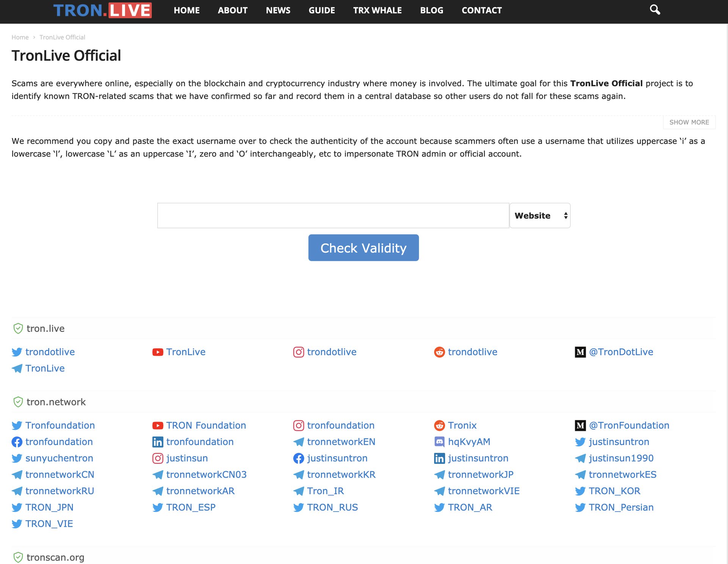This screenshot has width=728, height=564.
Task: Open tronnetworkES Telegram link
Action: 623,474
